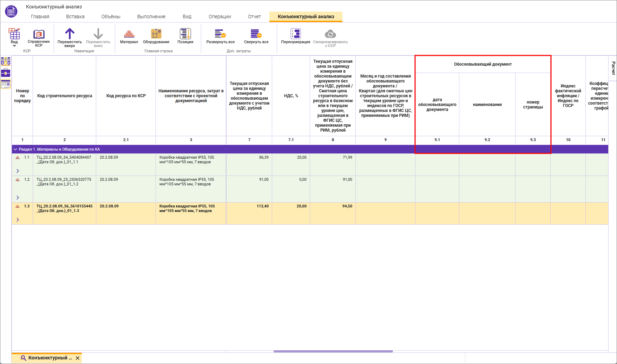
Task: Click the application logo button
Action: pyautogui.click(x=11, y=12)
